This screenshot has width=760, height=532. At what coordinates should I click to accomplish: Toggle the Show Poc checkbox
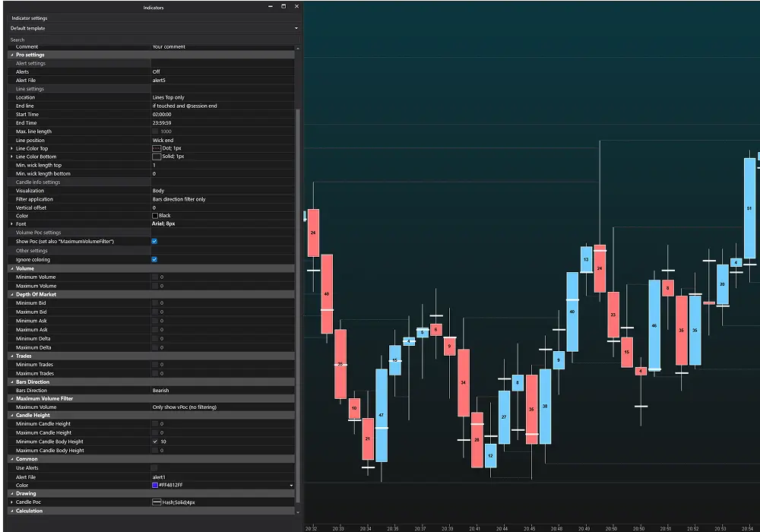click(154, 241)
